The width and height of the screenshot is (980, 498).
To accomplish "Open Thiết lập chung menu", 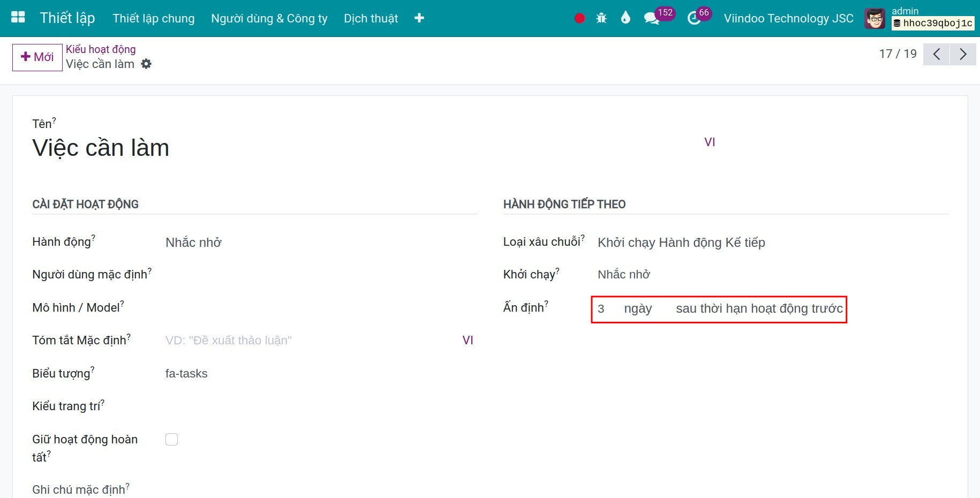I will 154,18.
